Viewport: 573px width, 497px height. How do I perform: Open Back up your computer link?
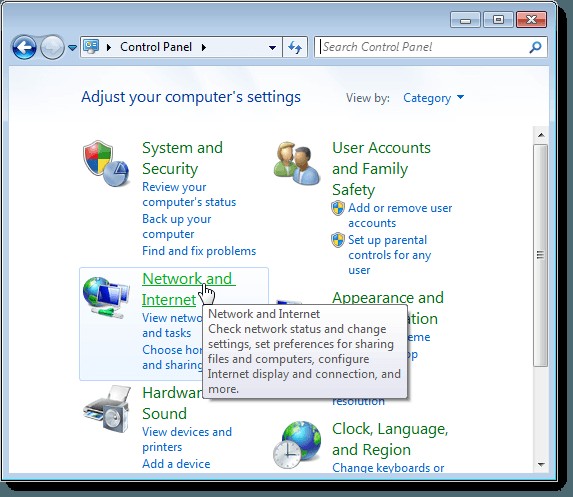[177, 226]
